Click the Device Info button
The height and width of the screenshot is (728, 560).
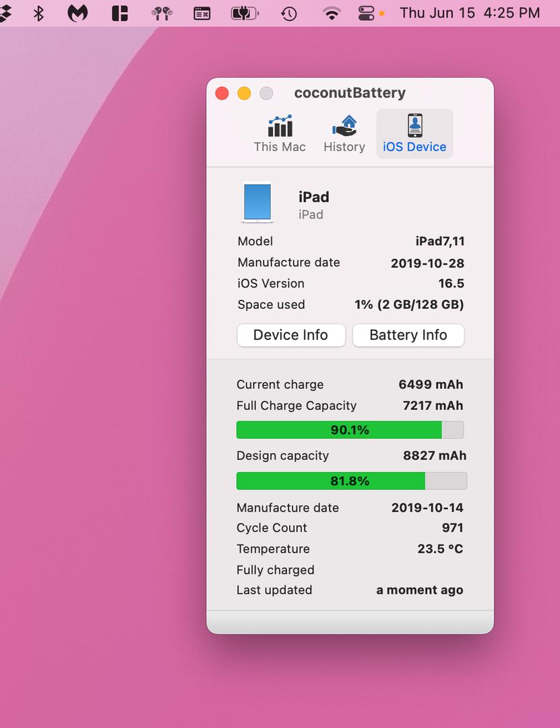[291, 335]
